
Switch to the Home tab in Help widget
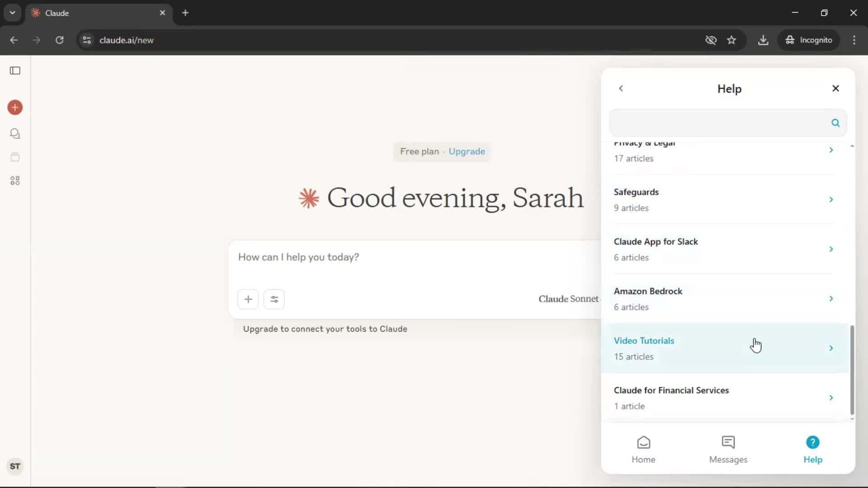pos(643,450)
